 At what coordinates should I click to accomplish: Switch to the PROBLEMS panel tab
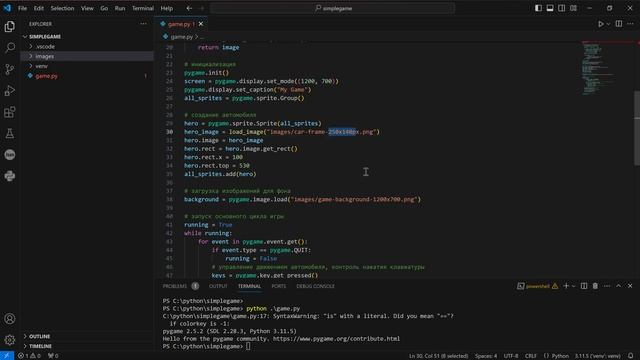click(x=175, y=286)
